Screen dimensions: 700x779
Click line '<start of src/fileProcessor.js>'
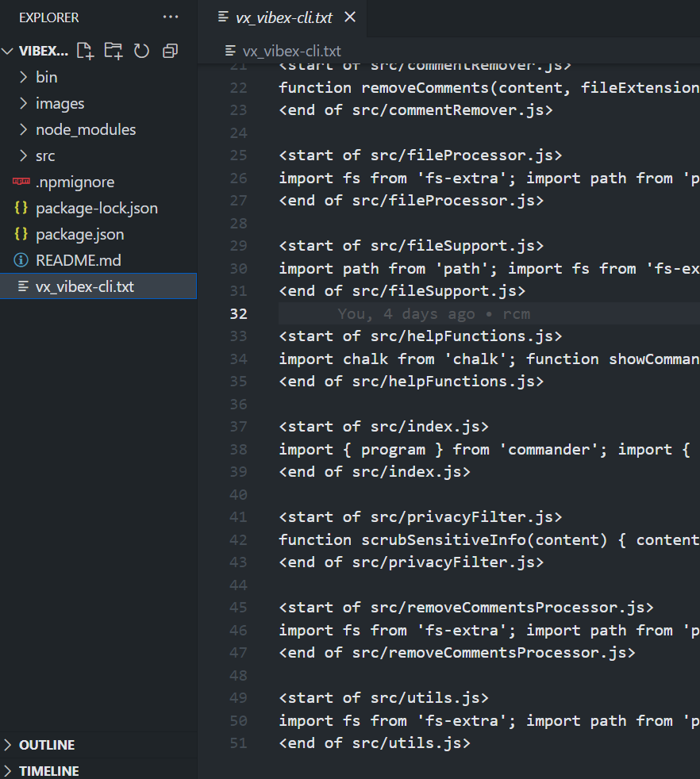pos(420,155)
